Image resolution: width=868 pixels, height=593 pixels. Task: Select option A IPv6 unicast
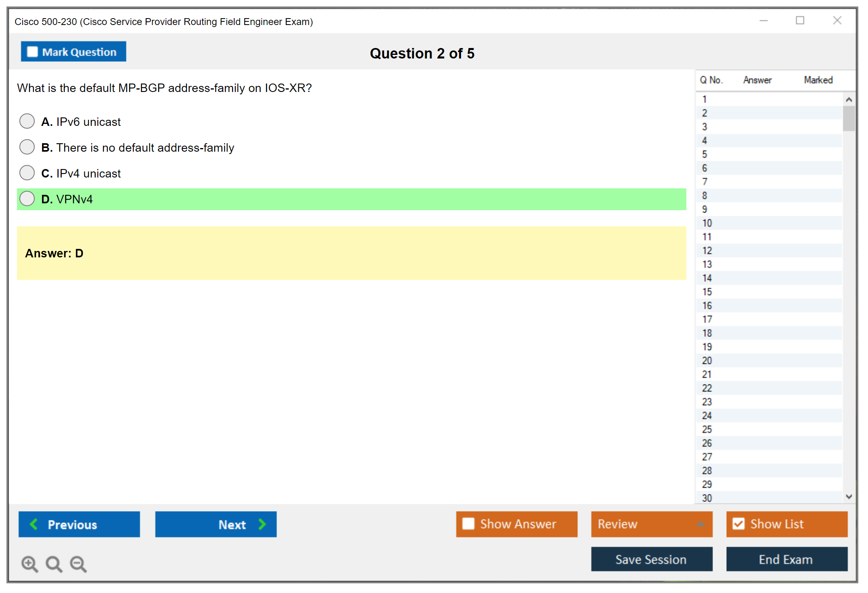tap(27, 121)
